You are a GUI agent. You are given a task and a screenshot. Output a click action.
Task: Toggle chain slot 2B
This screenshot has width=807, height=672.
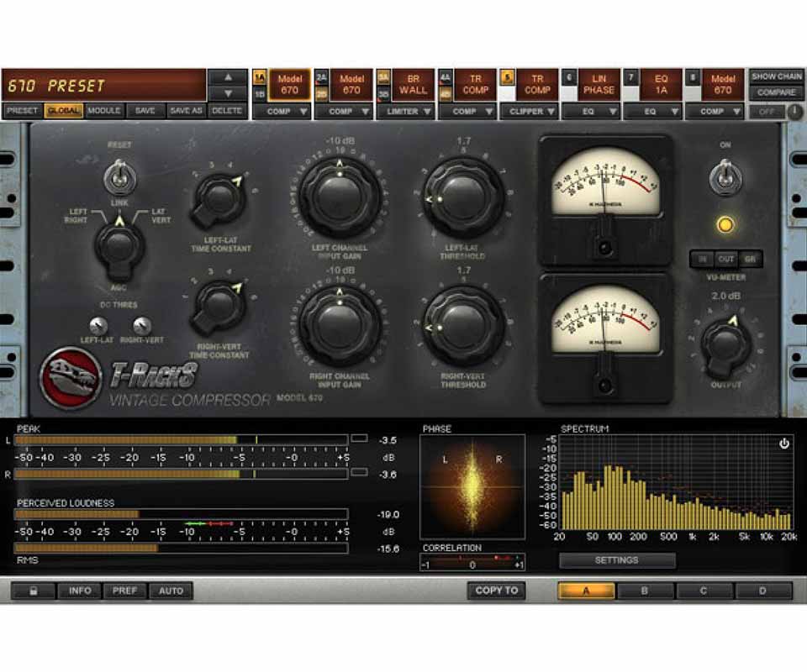[x=322, y=94]
